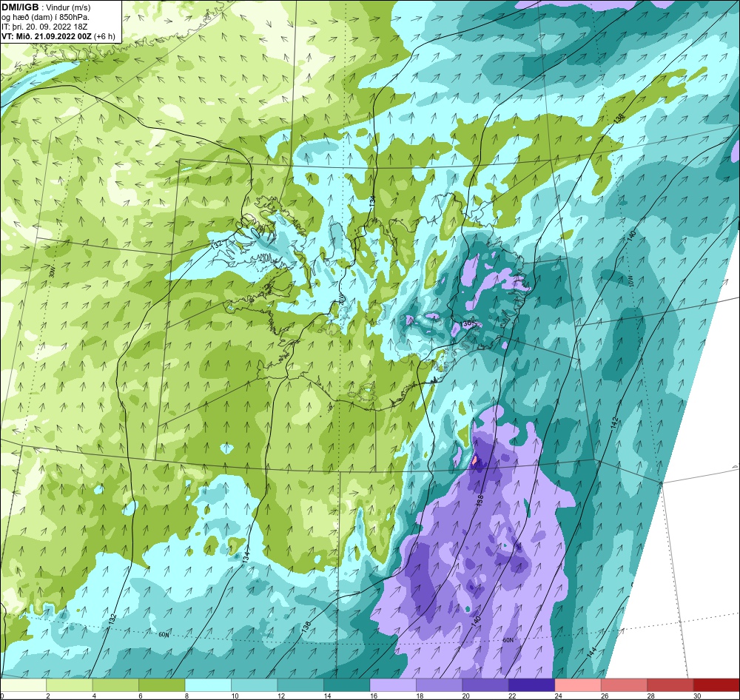The width and height of the screenshot is (740, 700).
Task: Click the '142' height contour label
Action: 615,423
